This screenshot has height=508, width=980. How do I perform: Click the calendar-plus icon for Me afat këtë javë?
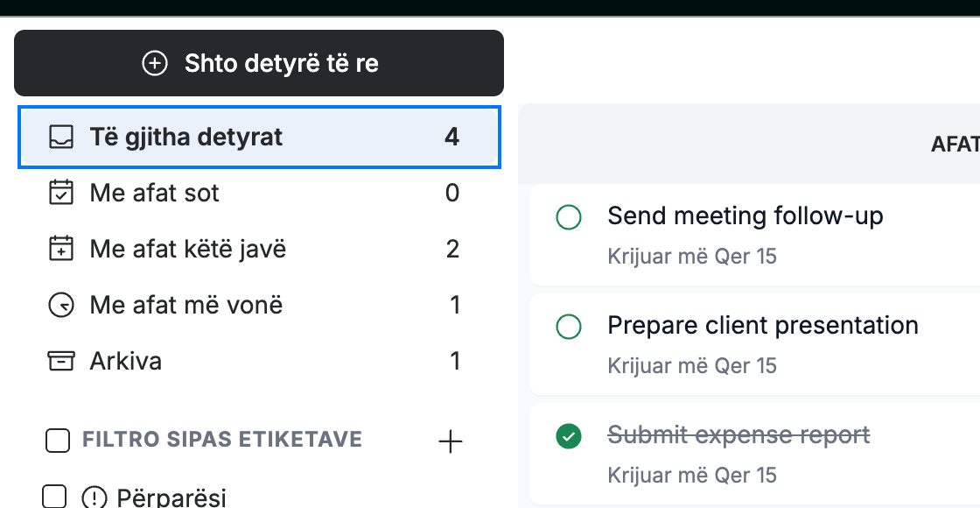click(x=61, y=249)
